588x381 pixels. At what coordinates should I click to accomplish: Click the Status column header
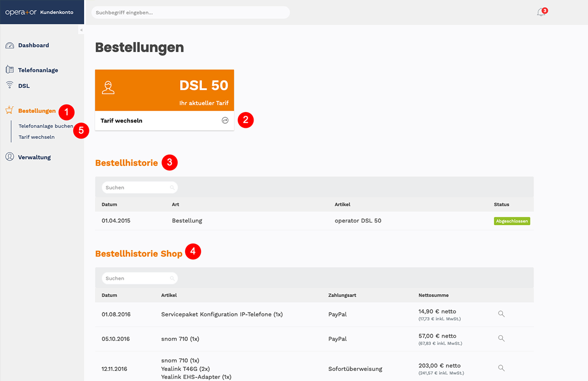(501, 205)
